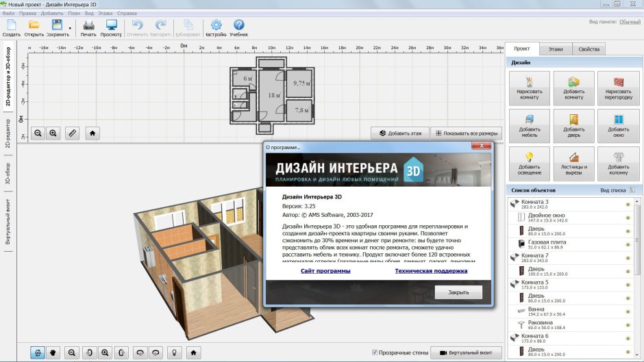
Task: Select the hand pan tool in 3D view
Action: 53,352
